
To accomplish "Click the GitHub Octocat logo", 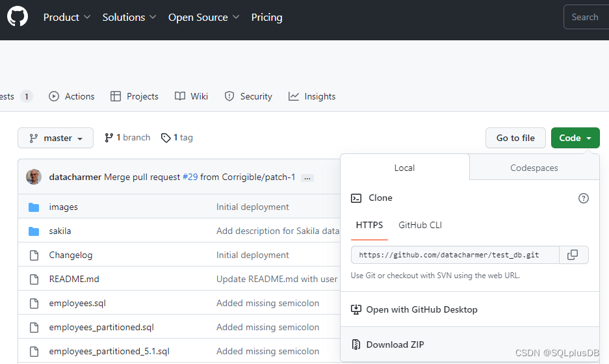I will (18, 16).
